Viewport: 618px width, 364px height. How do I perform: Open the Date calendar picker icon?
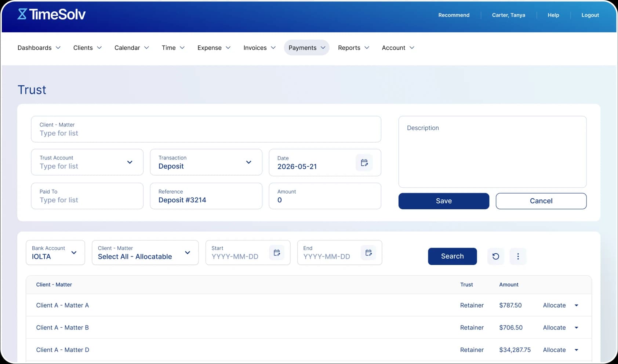point(364,162)
